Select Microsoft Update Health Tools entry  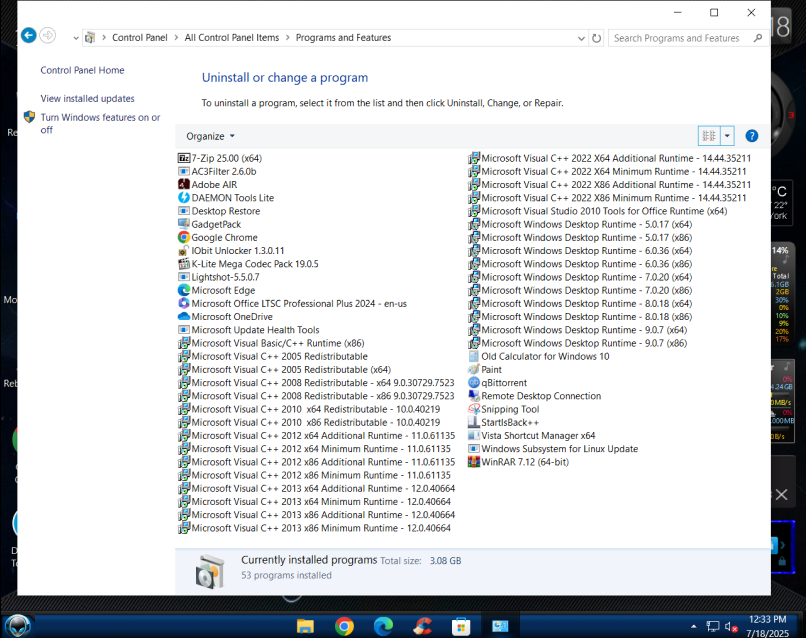click(249, 330)
